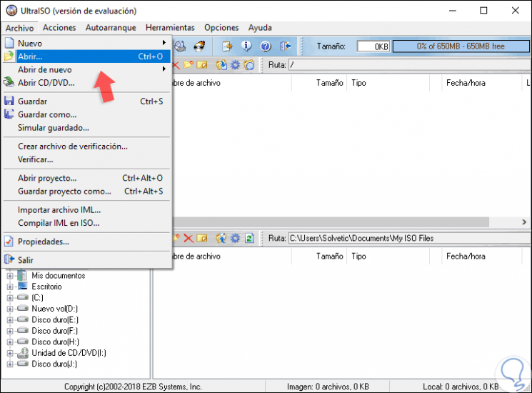Click red X delete icon in lower toolbar

(x=189, y=238)
